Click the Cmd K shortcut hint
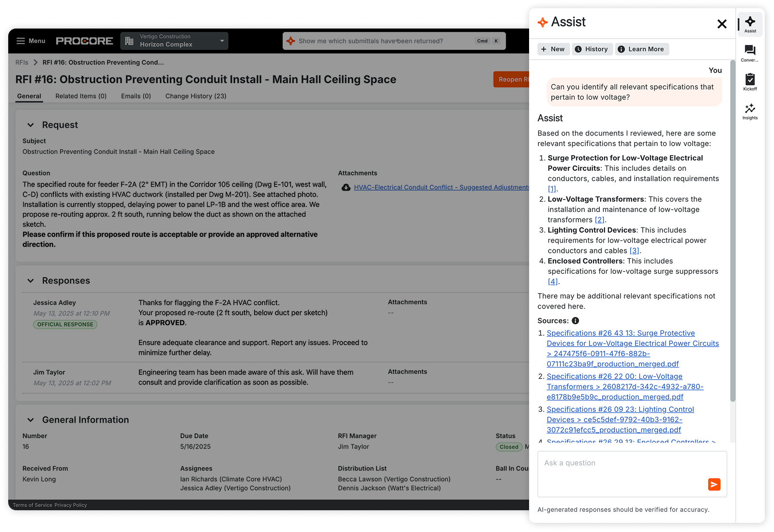Viewport: 774px width, 532px height. (488, 41)
